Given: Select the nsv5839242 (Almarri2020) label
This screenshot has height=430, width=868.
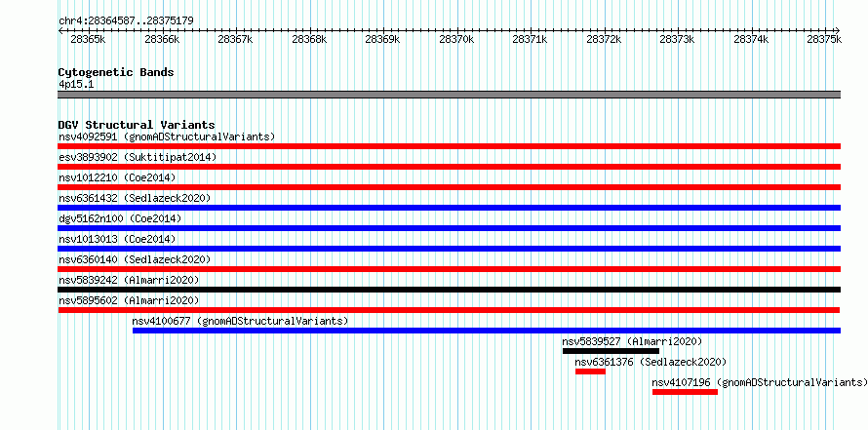Looking at the screenshot, I should (x=129, y=280).
